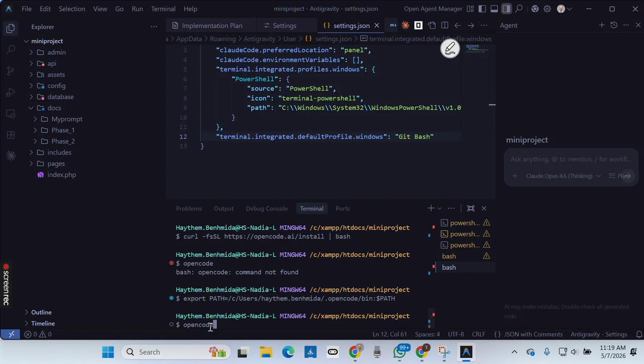This screenshot has width=644, height=364.
Task: Open the Claude Opus 4.6 model dropdown
Action: tap(563, 176)
